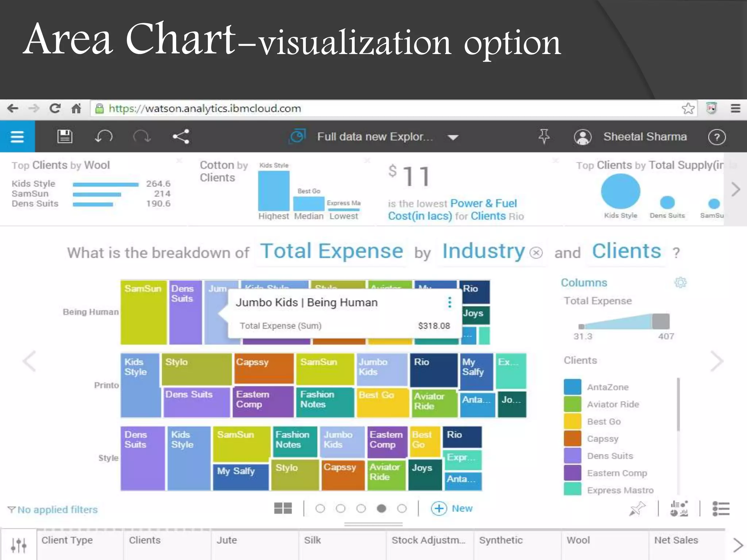The height and width of the screenshot is (560, 747).
Task: Create a New exploration card
Action: pos(452,509)
